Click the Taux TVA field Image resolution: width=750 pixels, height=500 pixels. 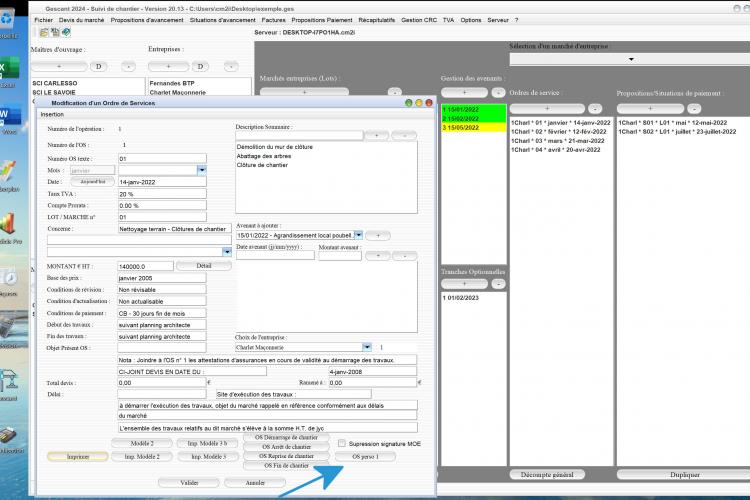click(x=162, y=194)
